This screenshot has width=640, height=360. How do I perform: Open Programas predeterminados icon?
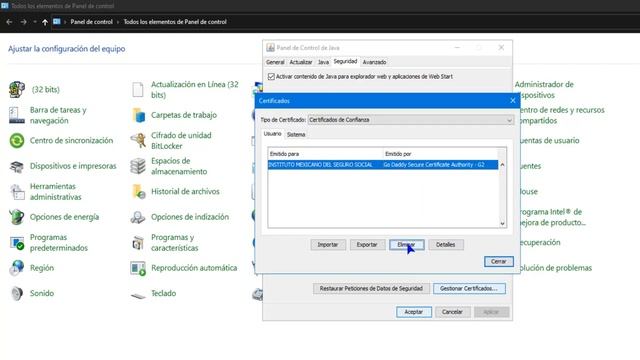17,242
